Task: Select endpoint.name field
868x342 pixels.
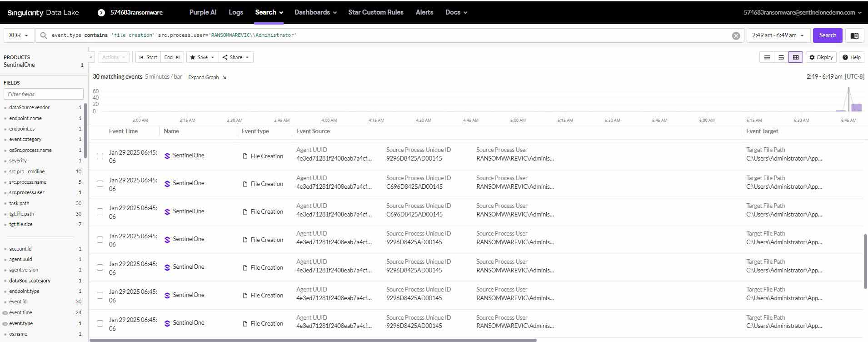Action: (25, 118)
